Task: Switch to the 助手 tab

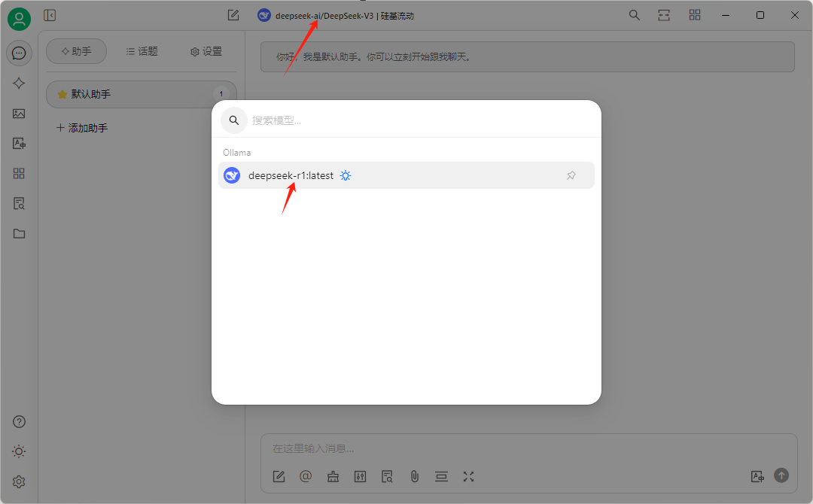Action: click(x=77, y=51)
